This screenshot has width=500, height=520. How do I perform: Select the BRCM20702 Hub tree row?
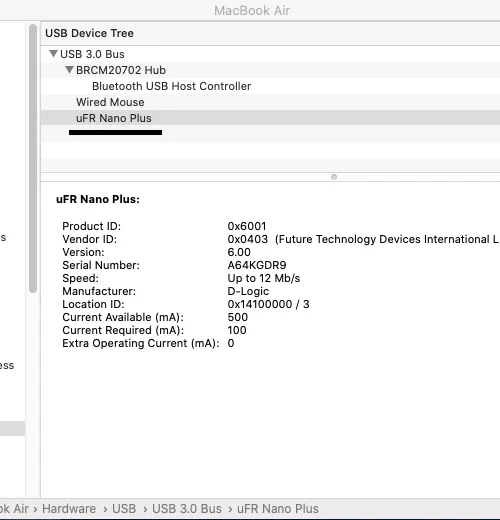[270, 70]
